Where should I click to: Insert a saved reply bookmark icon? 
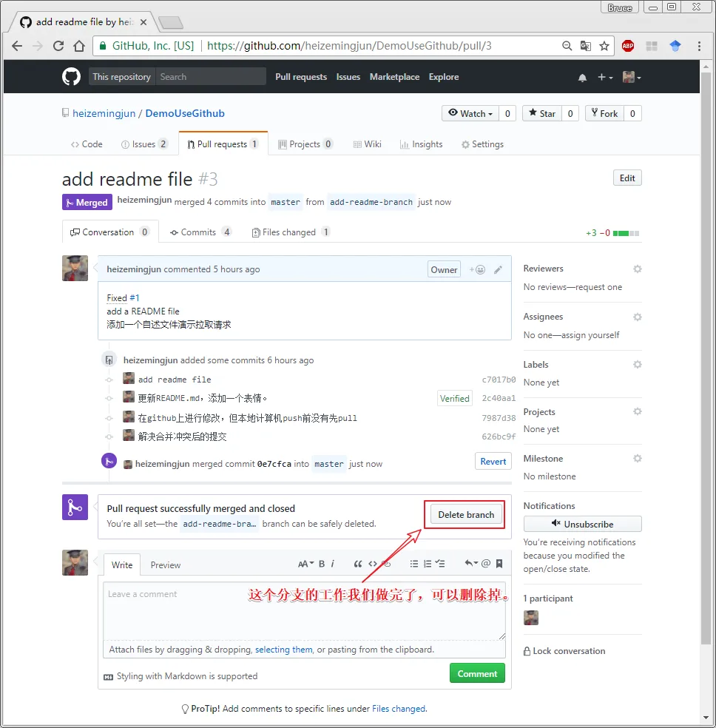(x=499, y=564)
